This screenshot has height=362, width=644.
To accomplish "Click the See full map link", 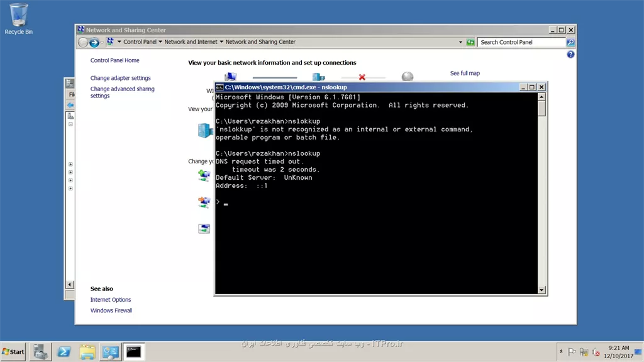I will (x=465, y=73).
